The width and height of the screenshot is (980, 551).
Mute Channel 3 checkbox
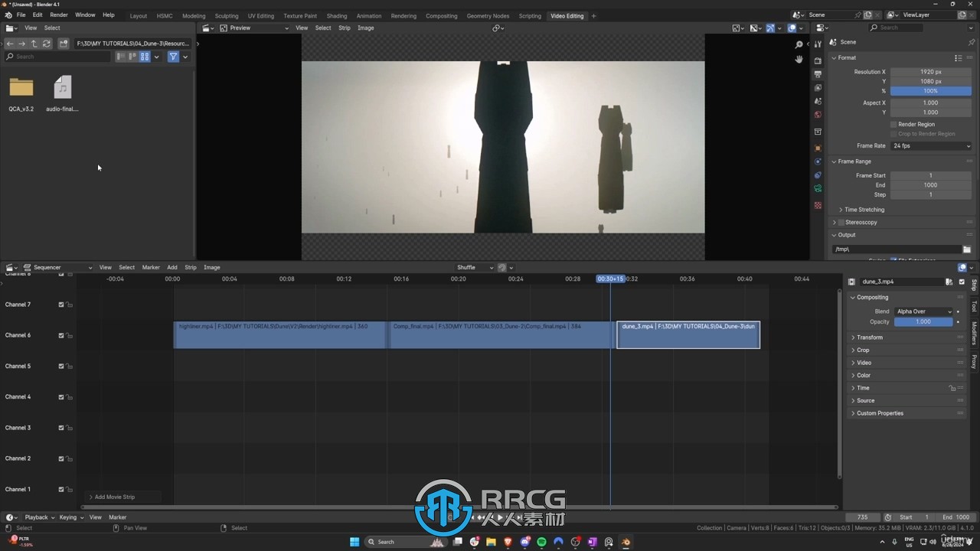[61, 428]
